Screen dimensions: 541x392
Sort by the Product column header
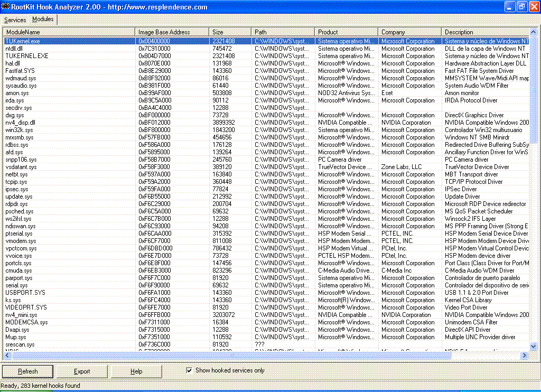click(x=346, y=32)
